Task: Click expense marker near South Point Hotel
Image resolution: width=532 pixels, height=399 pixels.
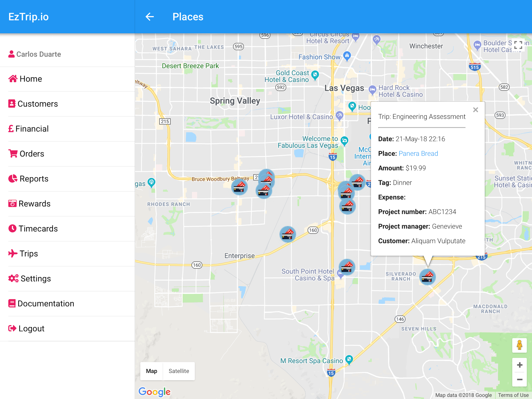Action: 347,267
